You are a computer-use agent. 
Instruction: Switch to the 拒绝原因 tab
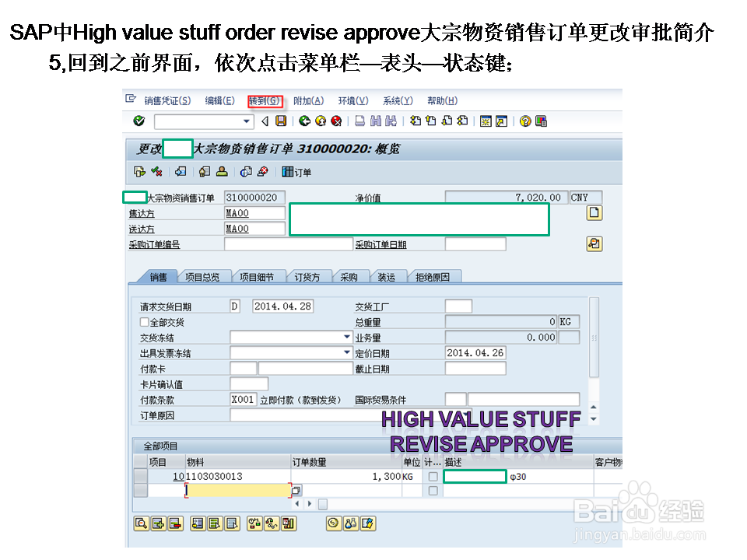tap(433, 277)
